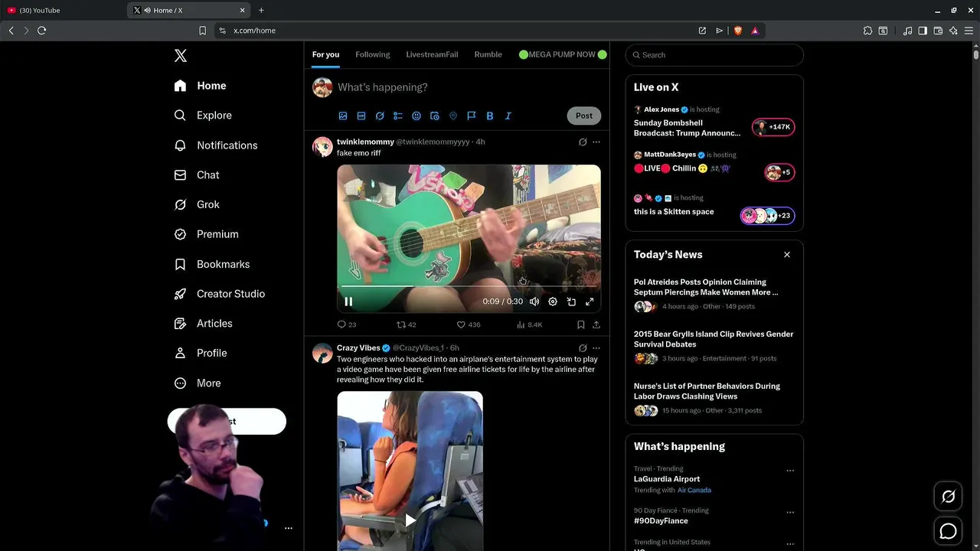This screenshot has height=551, width=980.
Task: Open more options for LaGuardia Airport trend
Action: (790, 471)
